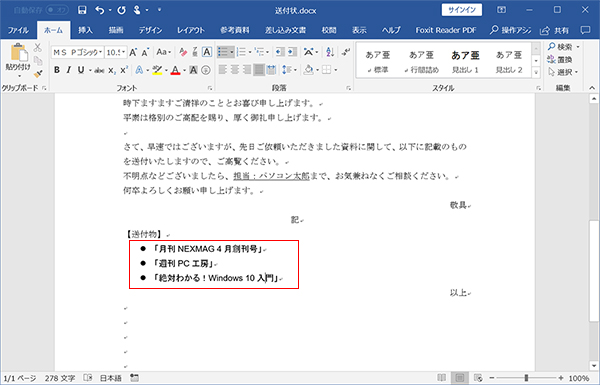Viewport: 600px width, 385px height.
Task: Increase font size with large A
Action: point(133,52)
